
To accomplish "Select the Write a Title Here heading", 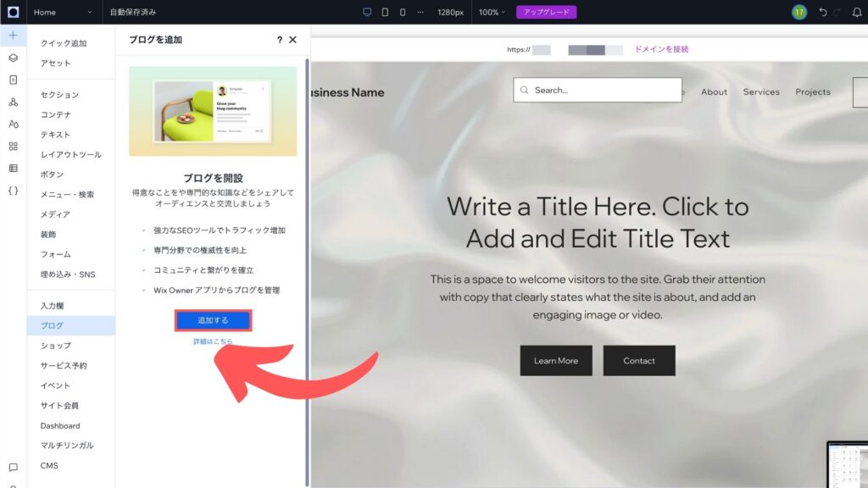I will [598, 223].
